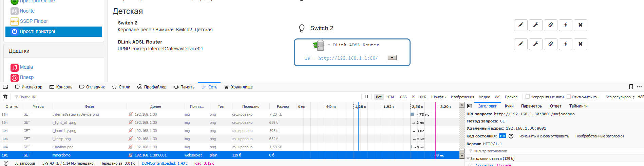Toggle the HTML request filter
The image size is (644, 166).
pyautogui.click(x=391, y=97)
